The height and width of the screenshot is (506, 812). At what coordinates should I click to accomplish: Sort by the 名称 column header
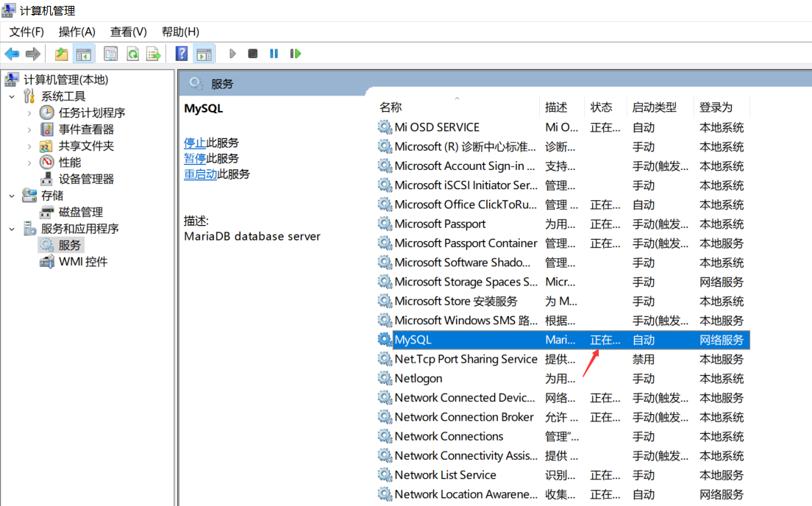click(391, 107)
